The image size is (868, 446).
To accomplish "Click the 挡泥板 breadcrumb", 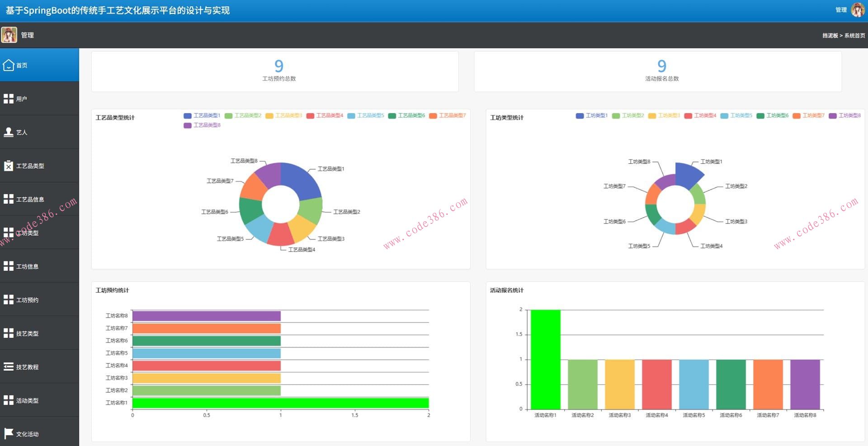I will [x=830, y=35].
